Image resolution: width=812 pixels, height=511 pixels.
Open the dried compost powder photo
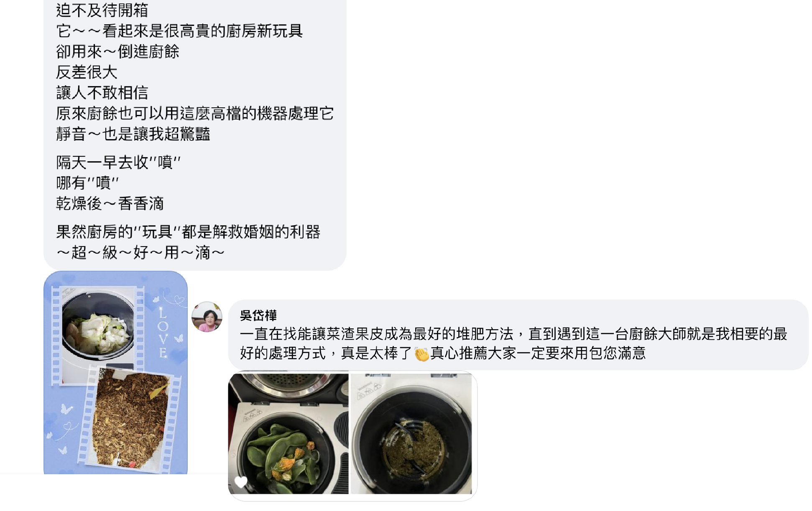[x=411, y=434]
